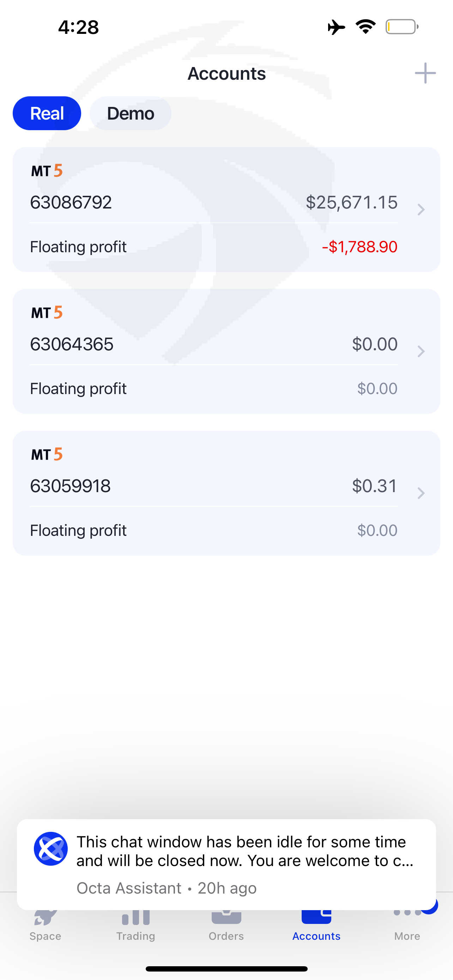This screenshot has height=980, width=453.
Task: Switch to Real accounts filter
Action: [x=47, y=113]
